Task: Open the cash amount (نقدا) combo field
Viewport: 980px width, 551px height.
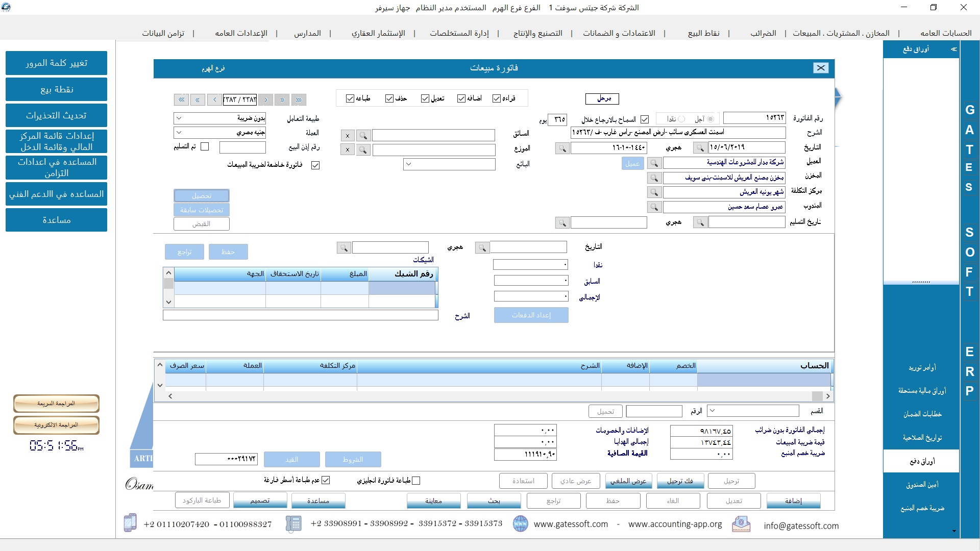Action: pyautogui.click(x=530, y=265)
